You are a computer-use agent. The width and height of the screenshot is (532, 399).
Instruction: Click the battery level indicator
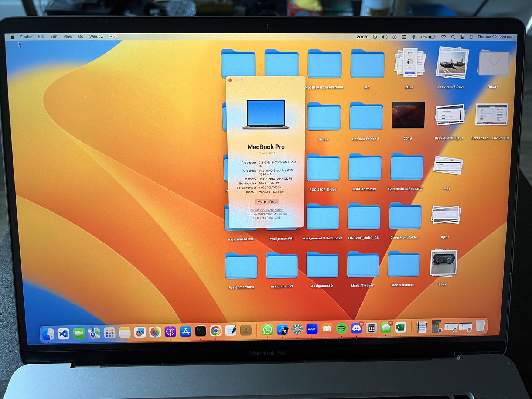(428, 37)
